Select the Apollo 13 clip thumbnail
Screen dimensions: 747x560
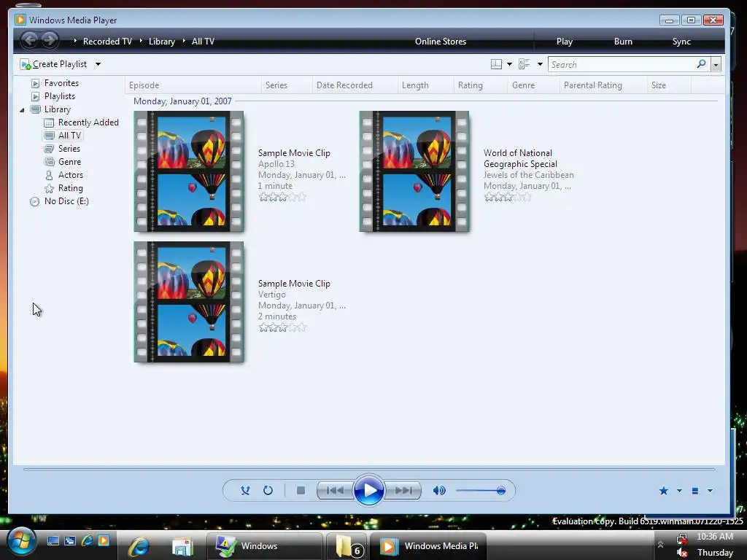189,171
